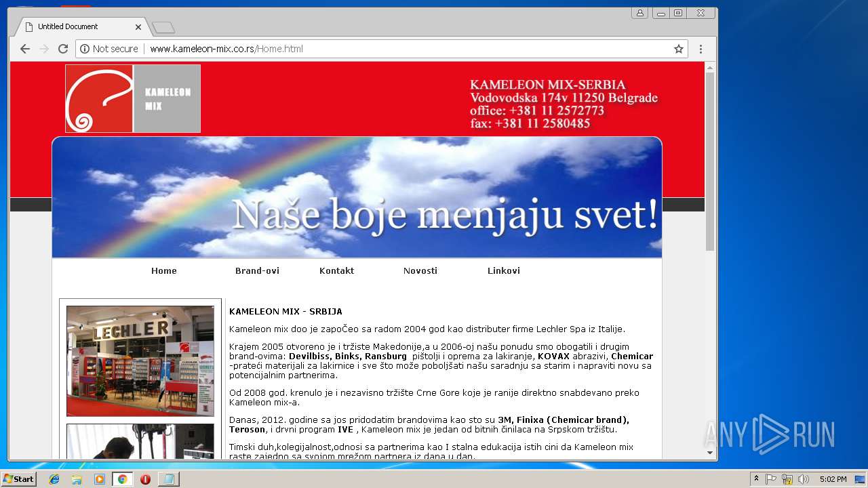The image size is (868, 488).
Task: Open the Not secure site info icon
Action: [85, 49]
